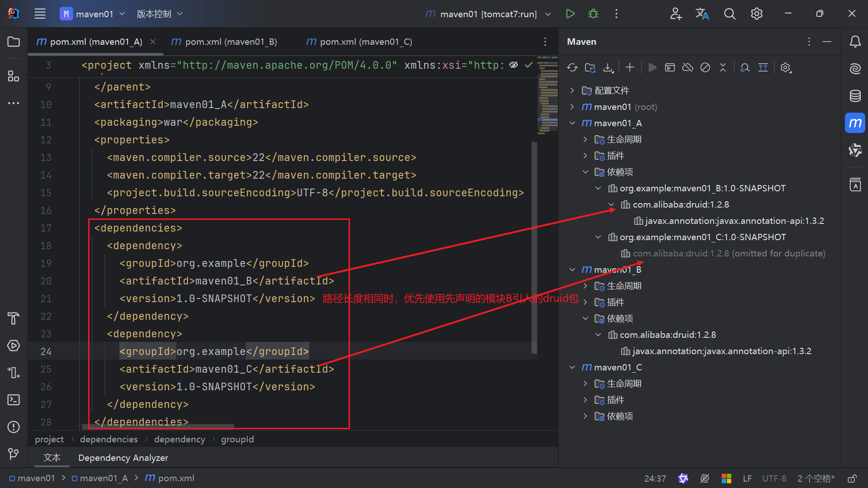This screenshot has height=488, width=868.
Task: Open the Dependency Analyzer tab
Action: tap(123, 458)
